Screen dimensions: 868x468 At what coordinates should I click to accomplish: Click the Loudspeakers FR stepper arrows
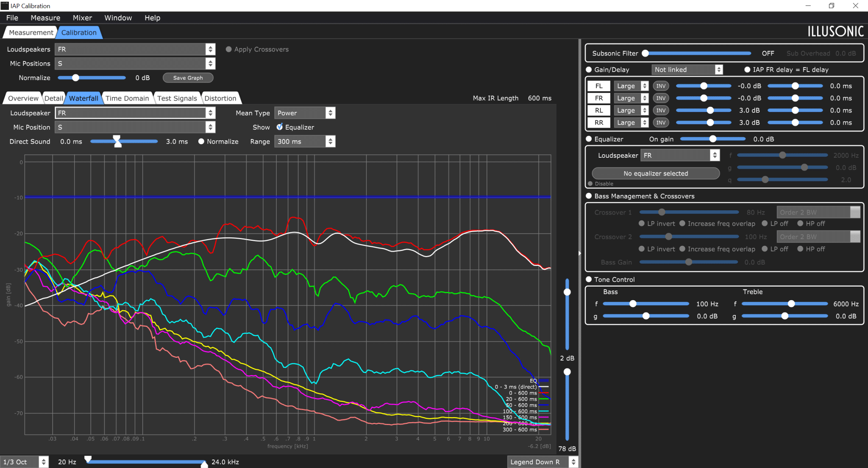pos(210,49)
